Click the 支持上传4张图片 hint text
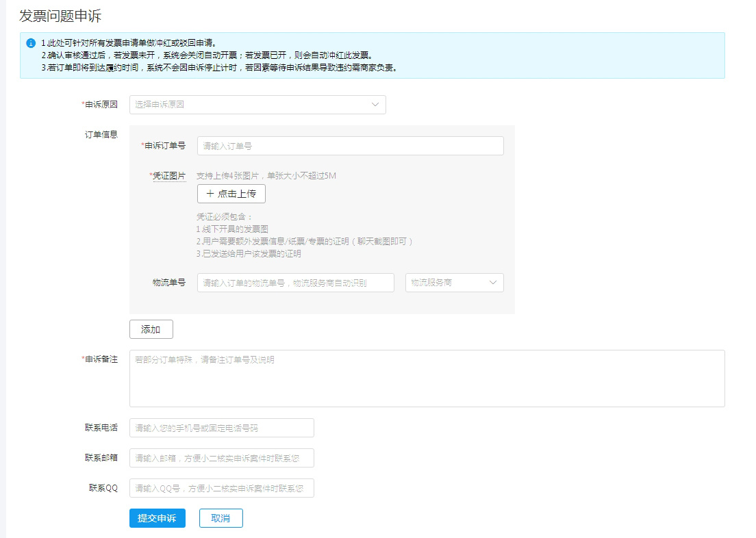The width and height of the screenshot is (756, 538). (x=266, y=176)
